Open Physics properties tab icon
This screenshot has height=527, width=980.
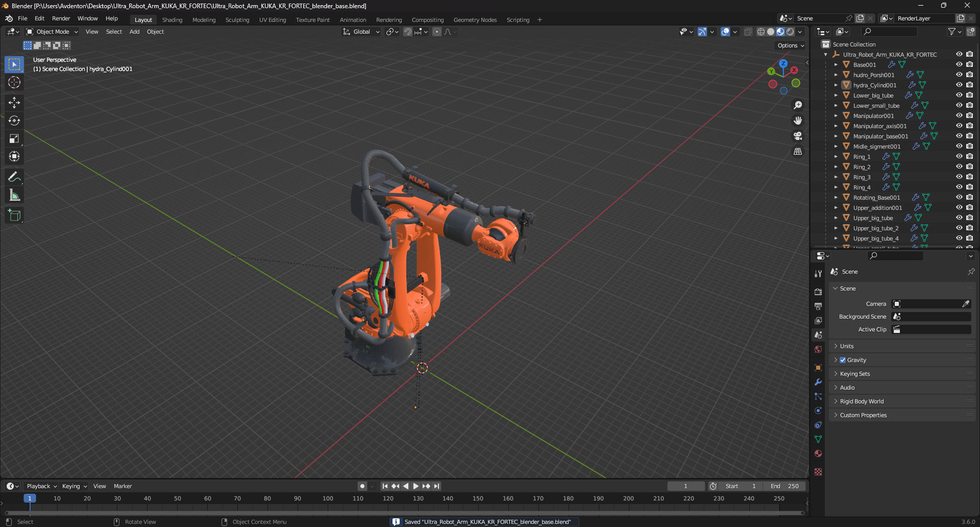[x=818, y=411]
